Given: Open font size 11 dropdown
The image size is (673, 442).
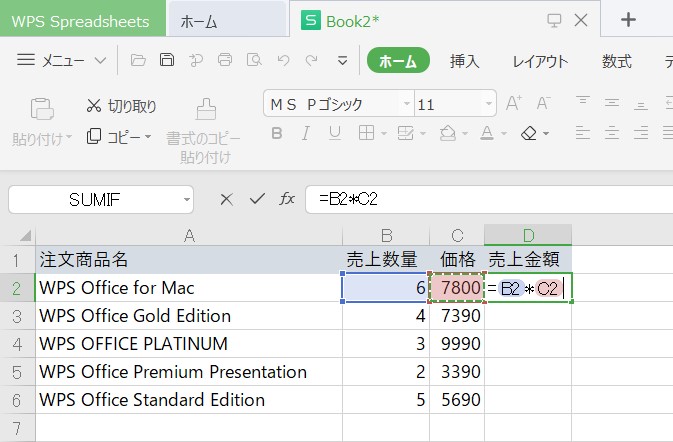Looking at the screenshot, I should (x=488, y=103).
